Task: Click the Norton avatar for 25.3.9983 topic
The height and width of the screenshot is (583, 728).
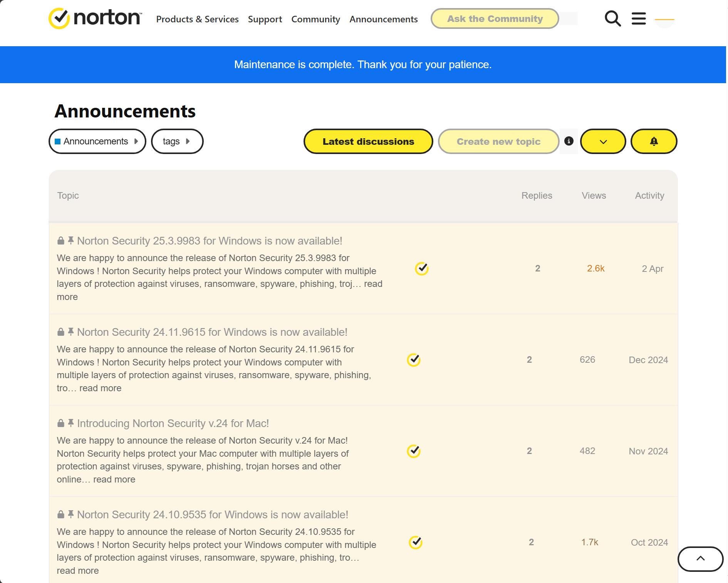Action: pyautogui.click(x=422, y=268)
